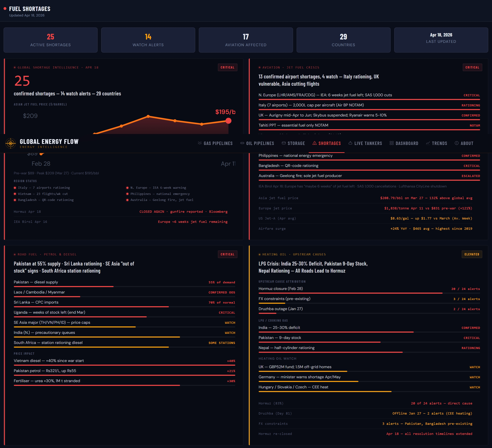Click the Storage cylinder icon
Image resolution: width=492 pixels, height=448 pixels.
click(x=284, y=143)
